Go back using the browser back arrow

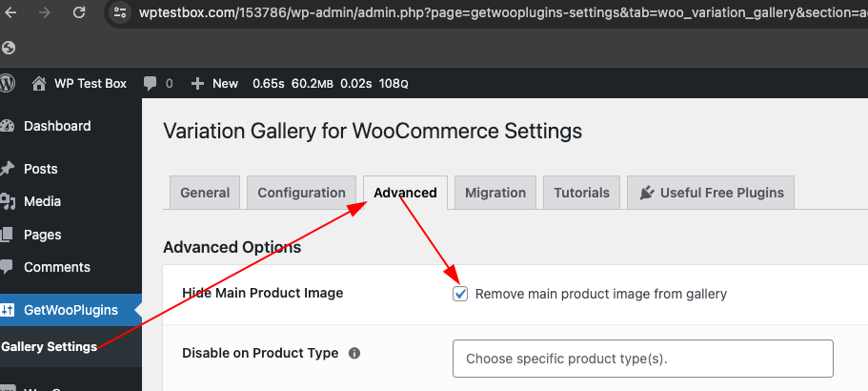point(10,12)
